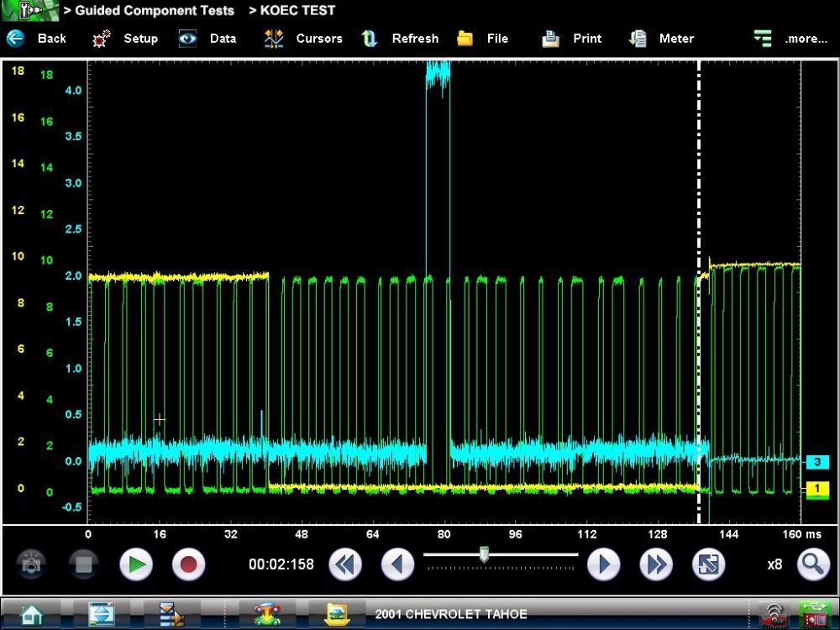Click the snapshot camera icon
840x630 pixels.
[32, 564]
